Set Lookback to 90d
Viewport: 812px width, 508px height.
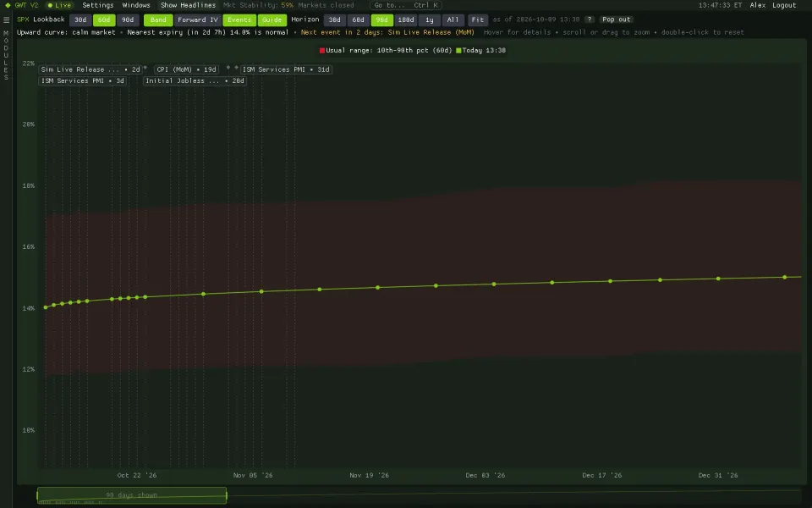point(128,19)
